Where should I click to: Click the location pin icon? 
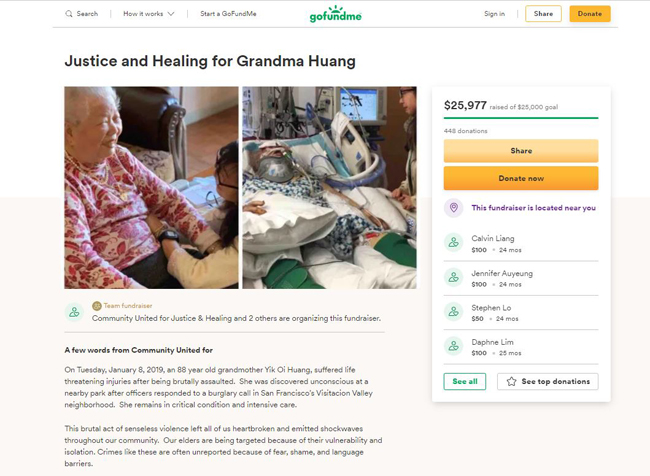(x=454, y=208)
